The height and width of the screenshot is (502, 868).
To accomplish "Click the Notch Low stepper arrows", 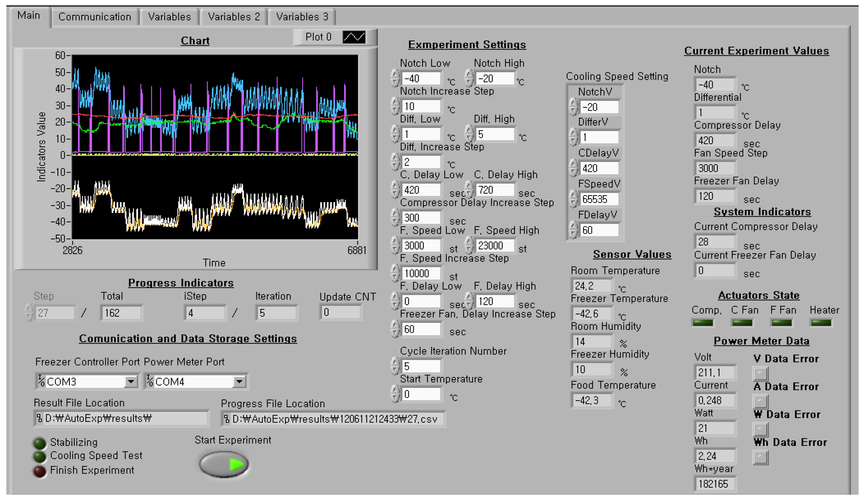I will pyautogui.click(x=395, y=78).
